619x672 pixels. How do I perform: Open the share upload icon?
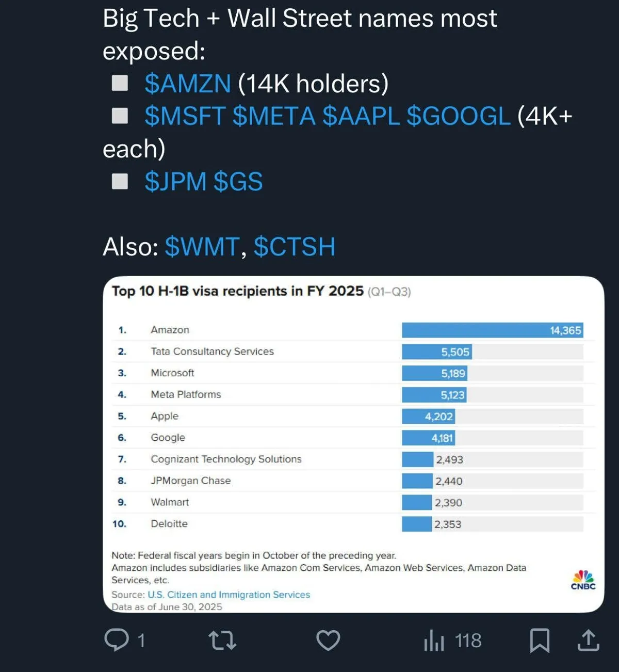click(588, 641)
